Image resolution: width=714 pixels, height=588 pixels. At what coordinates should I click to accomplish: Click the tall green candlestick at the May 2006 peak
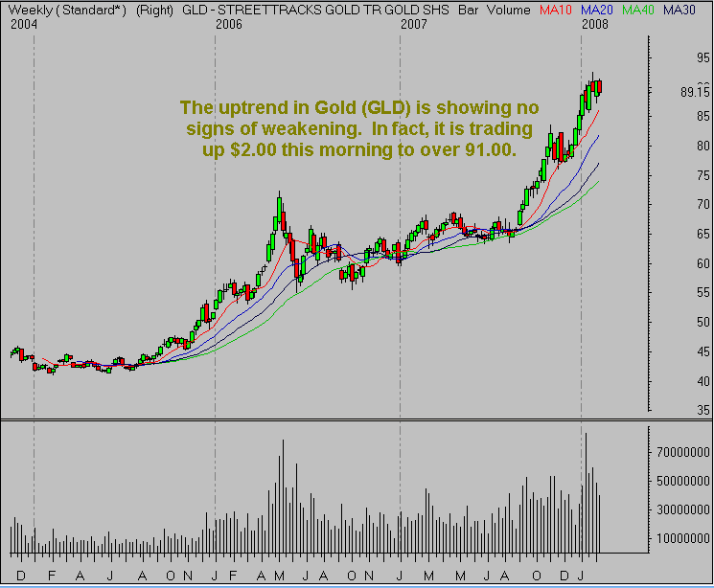(x=279, y=210)
